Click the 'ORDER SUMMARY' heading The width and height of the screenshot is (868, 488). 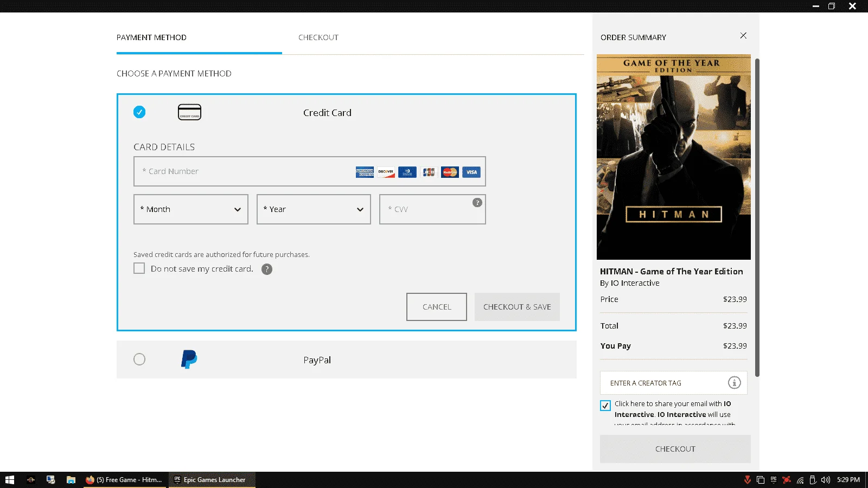coord(633,37)
